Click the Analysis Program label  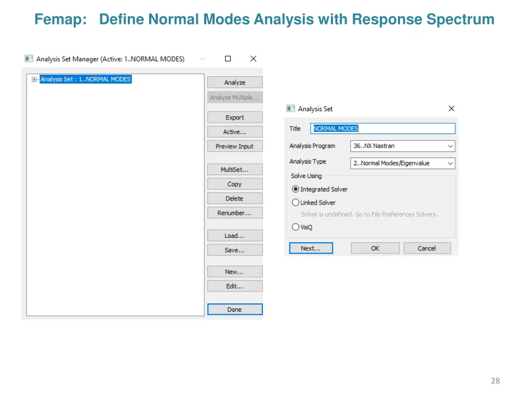coord(312,146)
